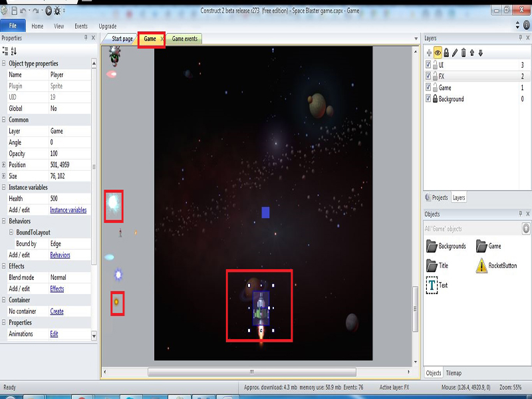The image size is (532, 399).
Task: Select the RocketButton object
Action: (x=496, y=265)
